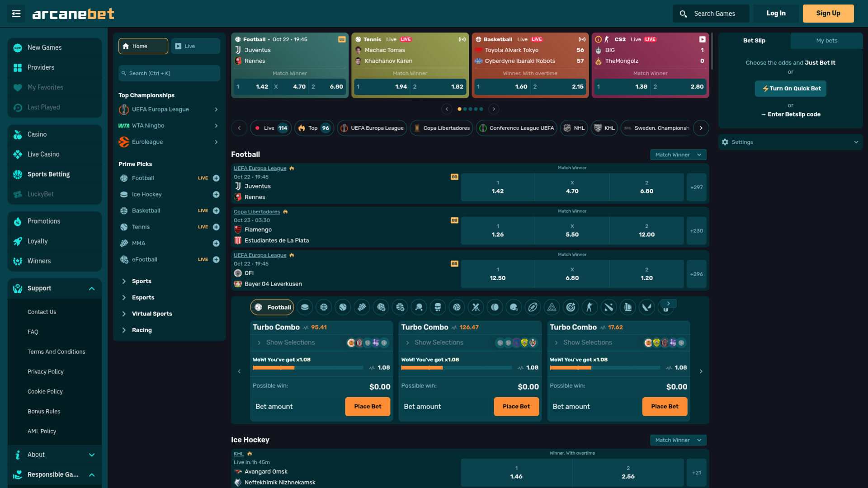Open Live Casino sidebar item
Image resolution: width=868 pixels, height=488 pixels.
pyautogui.click(x=55, y=154)
